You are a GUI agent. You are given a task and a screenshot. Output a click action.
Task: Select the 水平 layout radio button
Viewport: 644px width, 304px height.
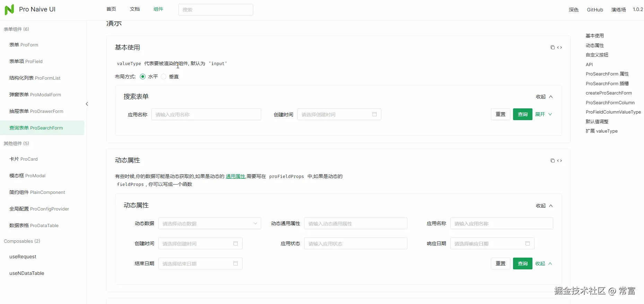click(x=143, y=77)
